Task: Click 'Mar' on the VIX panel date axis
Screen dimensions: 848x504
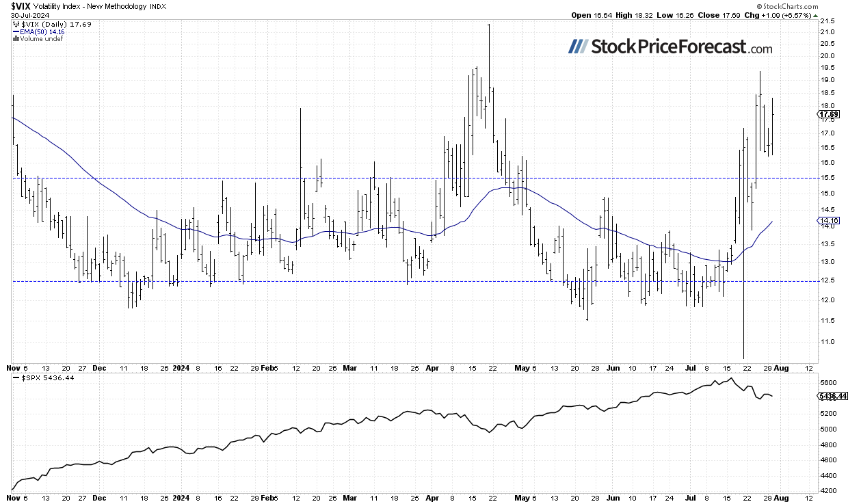Action: point(349,367)
